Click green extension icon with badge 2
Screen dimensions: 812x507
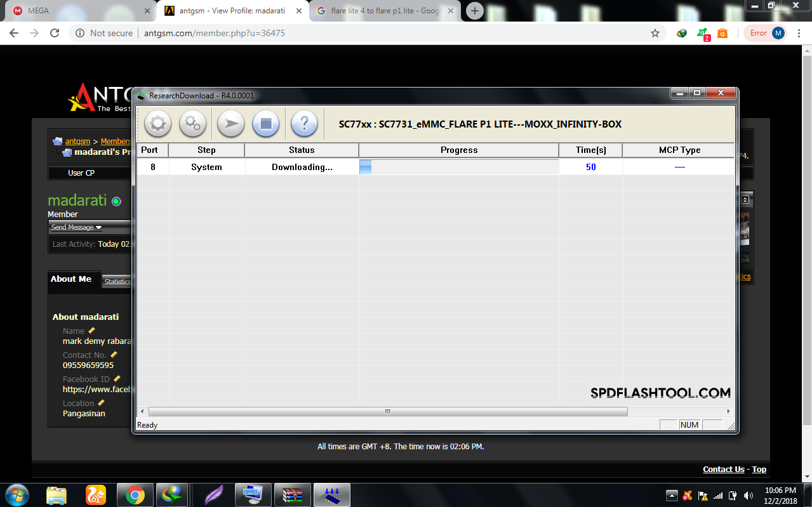pos(703,33)
